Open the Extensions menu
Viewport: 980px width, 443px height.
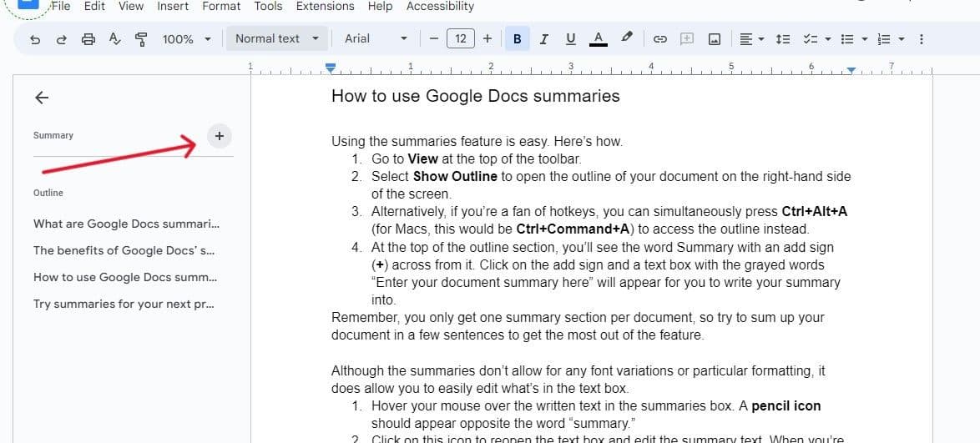click(x=326, y=7)
